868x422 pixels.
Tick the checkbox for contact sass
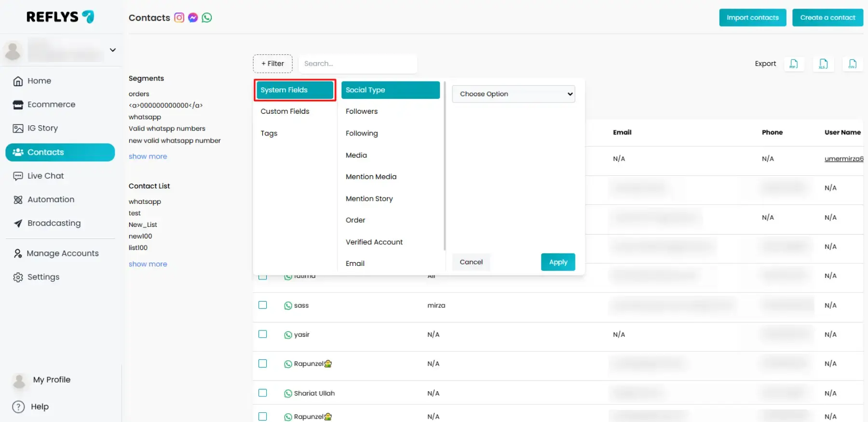pos(263,305)
